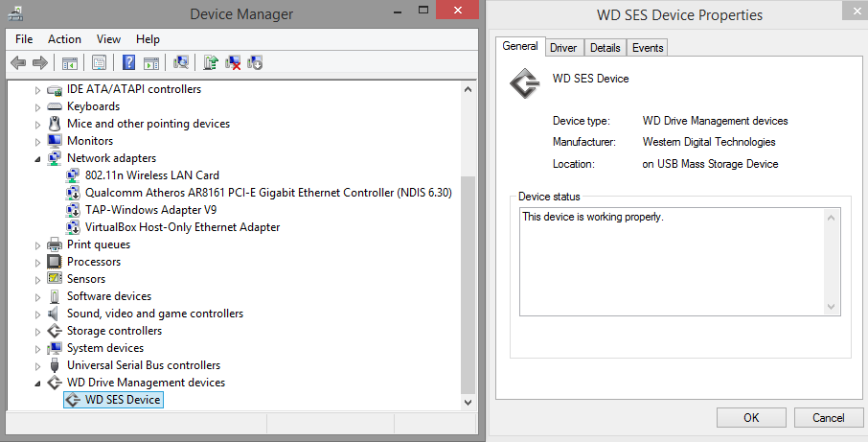The height and width of the screenshot is (442, 868).
Task: Click inside the Device status text box
Action: click(680, 262)
